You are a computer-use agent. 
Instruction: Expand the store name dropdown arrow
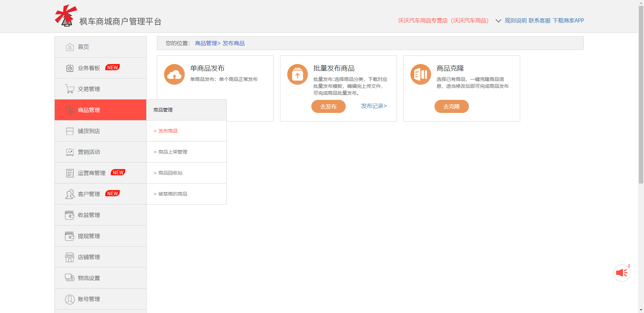[x=498, y=21]
